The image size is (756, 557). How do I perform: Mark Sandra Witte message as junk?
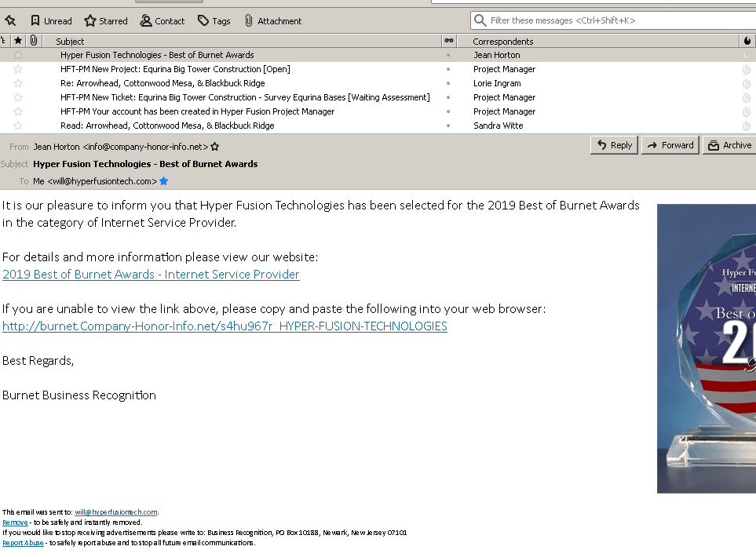click(747, 126)
